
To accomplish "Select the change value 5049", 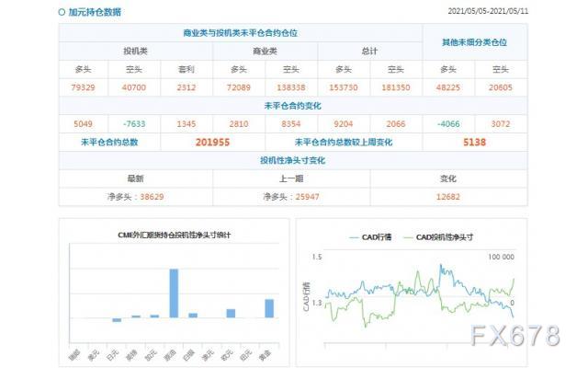I will [84, 124].
